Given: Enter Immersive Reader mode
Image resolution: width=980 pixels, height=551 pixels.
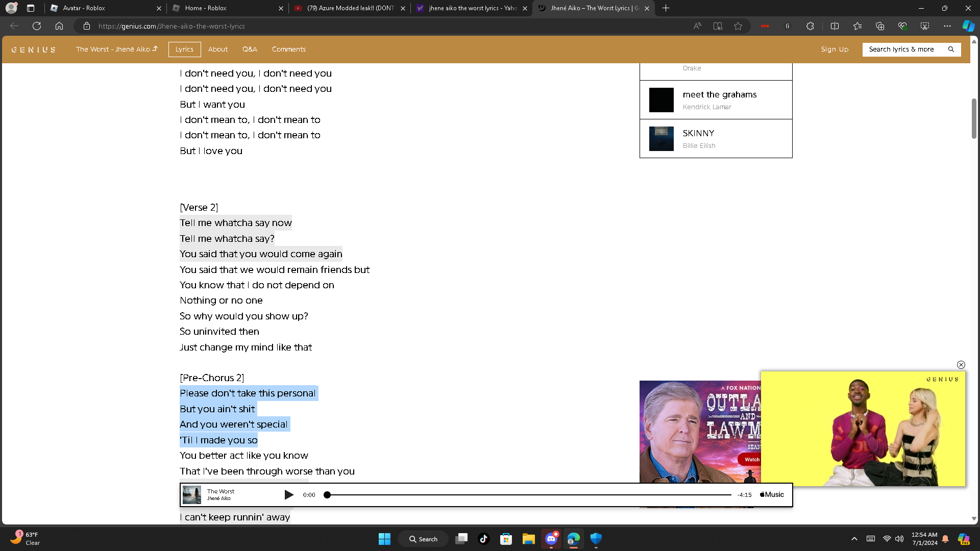Looking at the screenshot, I should [x=718, y=26].
